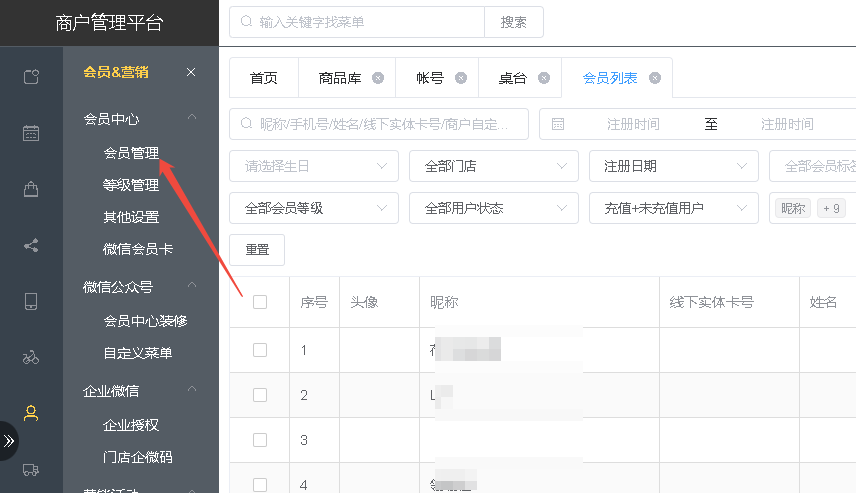The image size is (856, 493).
Task: Click the bicycle delivery icon in sidebar
Action: [x=31, y=357]
